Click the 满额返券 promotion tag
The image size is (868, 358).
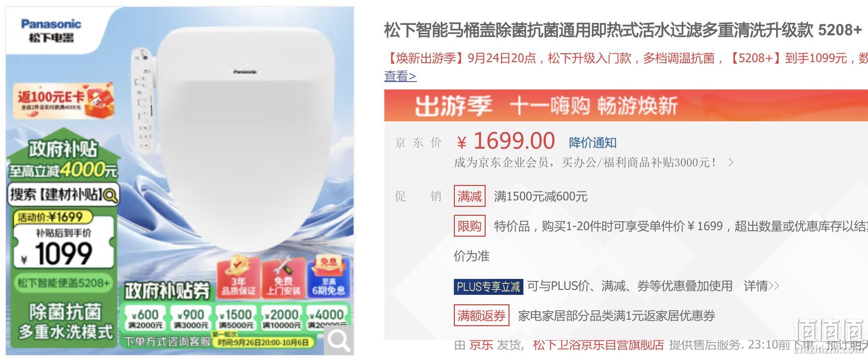tap(481, 316)
